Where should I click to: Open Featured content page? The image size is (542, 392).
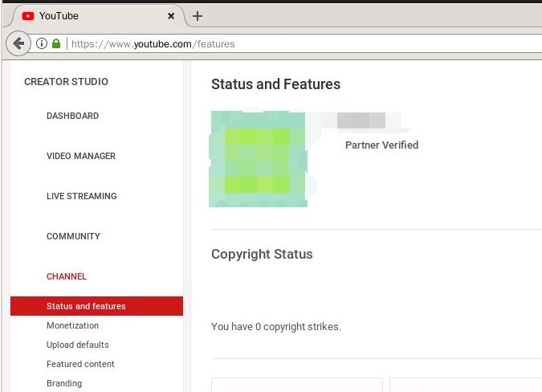point(80,364)
